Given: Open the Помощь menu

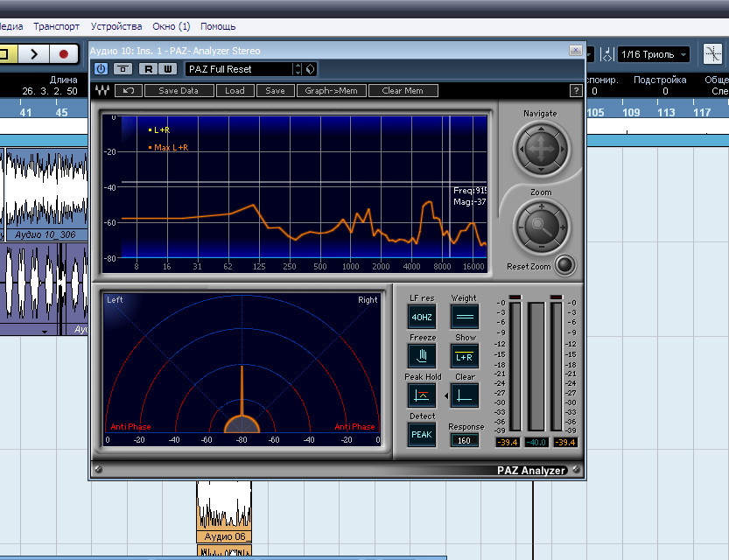Looking at the screenshot, I should 218,26.
